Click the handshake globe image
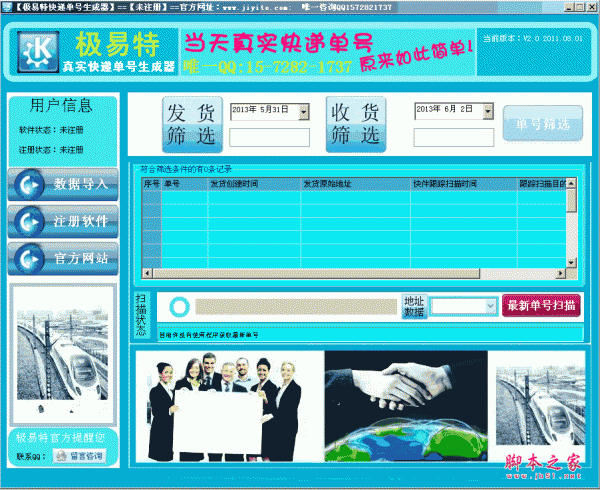The image size is (600, 490). [x=406, y=406]
